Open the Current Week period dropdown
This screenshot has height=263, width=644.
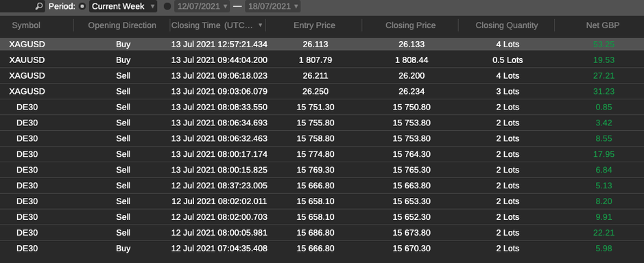(x=123, y=6)
